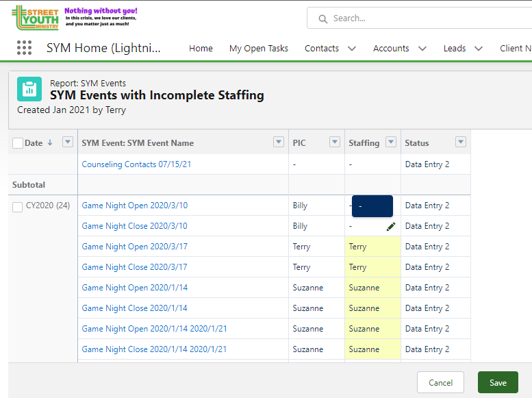Click the pencil edit icon in Staffing cell

[391, 226]
